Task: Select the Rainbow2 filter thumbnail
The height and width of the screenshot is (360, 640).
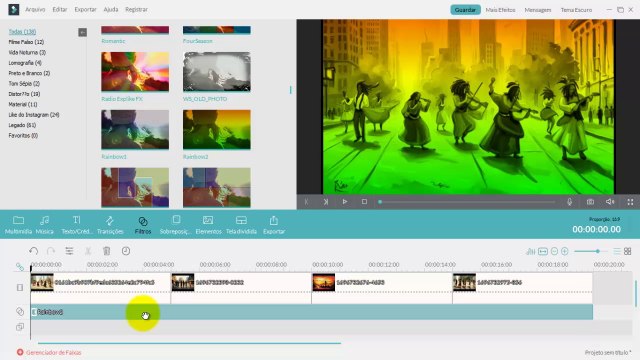Action: pos(217,130)
